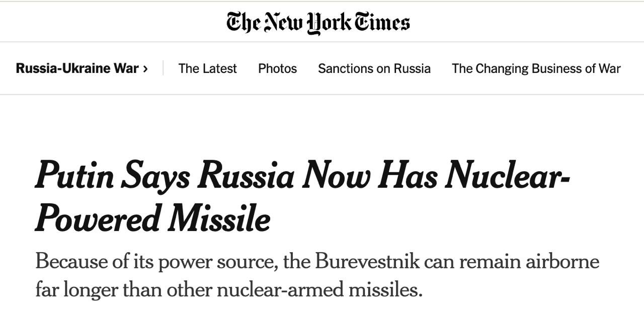Click The New York Times masthead logo
The width and height of the screenshot is (644, 319).
(x=318, y=23)
